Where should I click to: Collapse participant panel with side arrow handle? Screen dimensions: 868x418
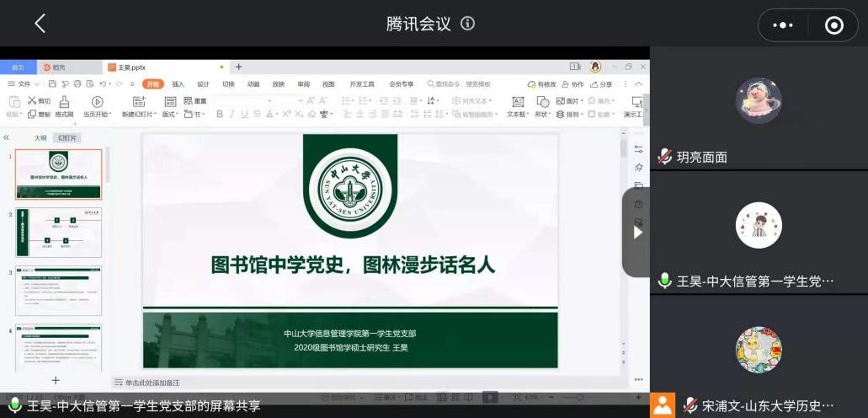pyautogui.click(x=636, y=232)
